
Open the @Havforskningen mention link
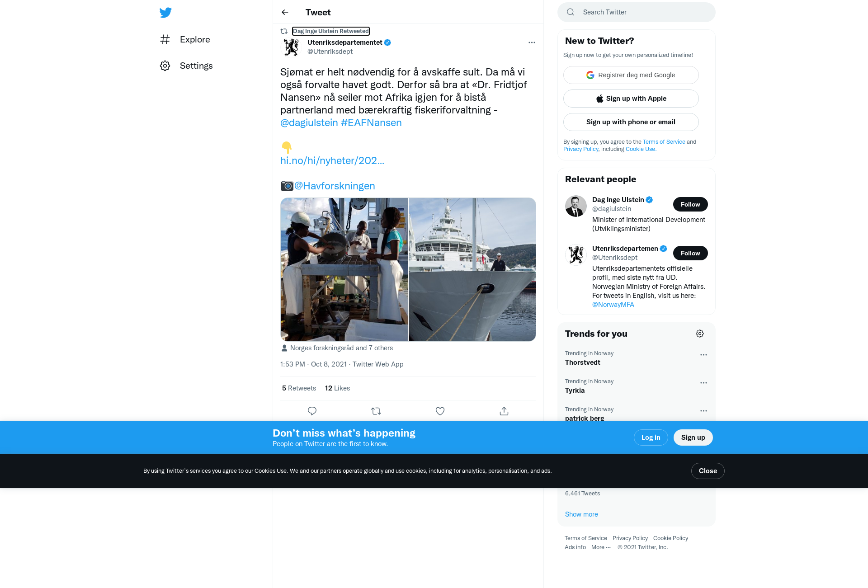(335, 186)
